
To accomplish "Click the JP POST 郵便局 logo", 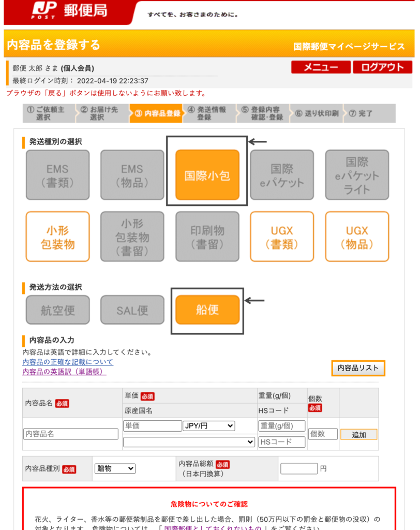I will pyautogui.click(x=70, y=10).
